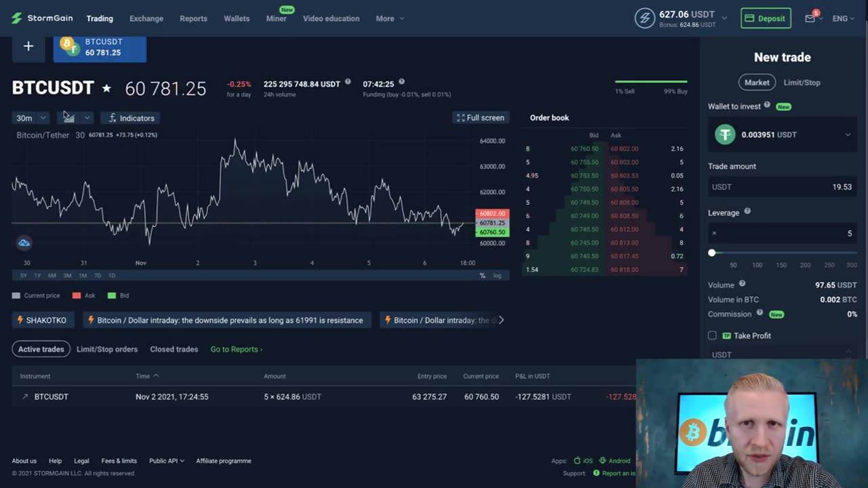Click the Leverage multiplier input field

click(783, 233)
